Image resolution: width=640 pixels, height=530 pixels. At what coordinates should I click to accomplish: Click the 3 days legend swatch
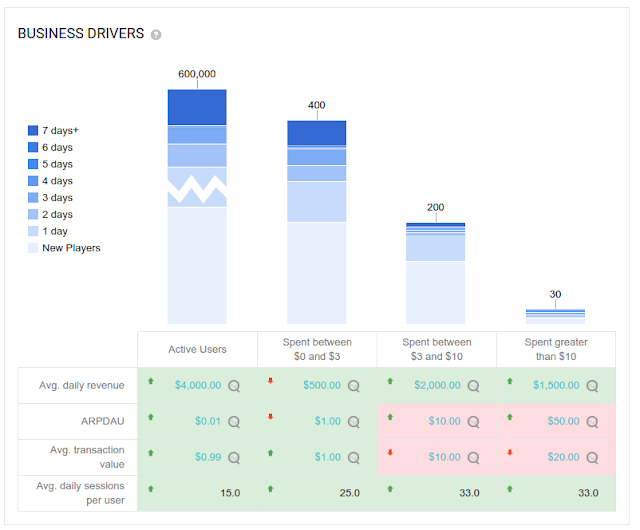33,198
